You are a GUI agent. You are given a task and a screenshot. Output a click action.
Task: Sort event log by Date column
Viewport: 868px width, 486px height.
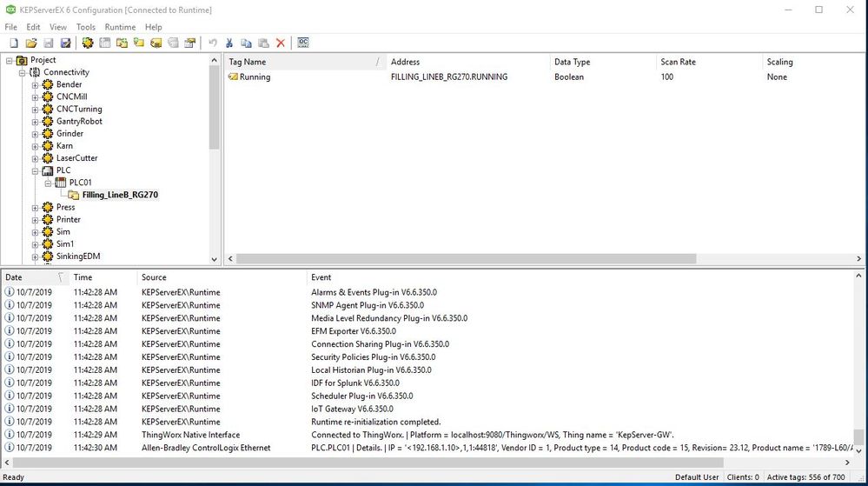tap(35, 277)
